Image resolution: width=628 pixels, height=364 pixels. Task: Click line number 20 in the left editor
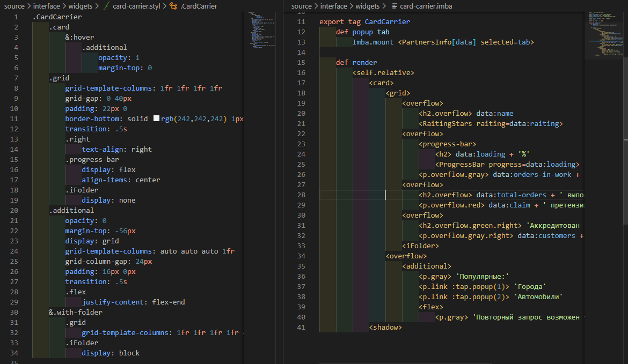(x=14, y=210)
